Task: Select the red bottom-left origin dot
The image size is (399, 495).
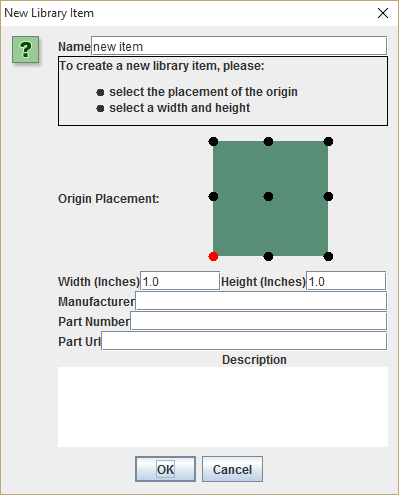Action: (213, 256)
